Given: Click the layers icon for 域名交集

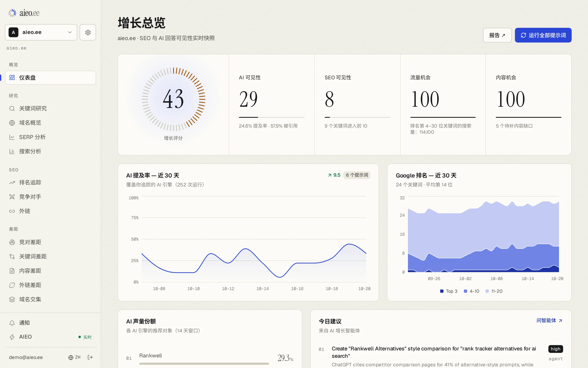Looking at the screenshot, I should pyautogui.click(x=12, y=299).
